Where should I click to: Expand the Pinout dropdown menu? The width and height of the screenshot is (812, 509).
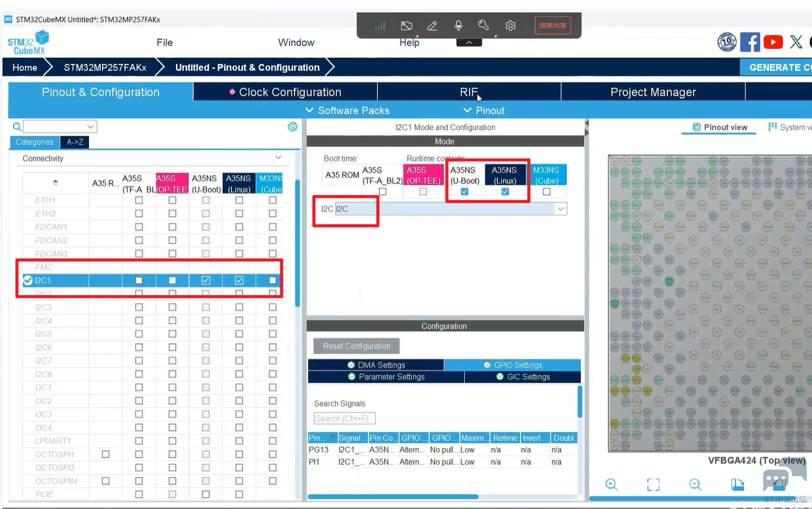[484, 111]
